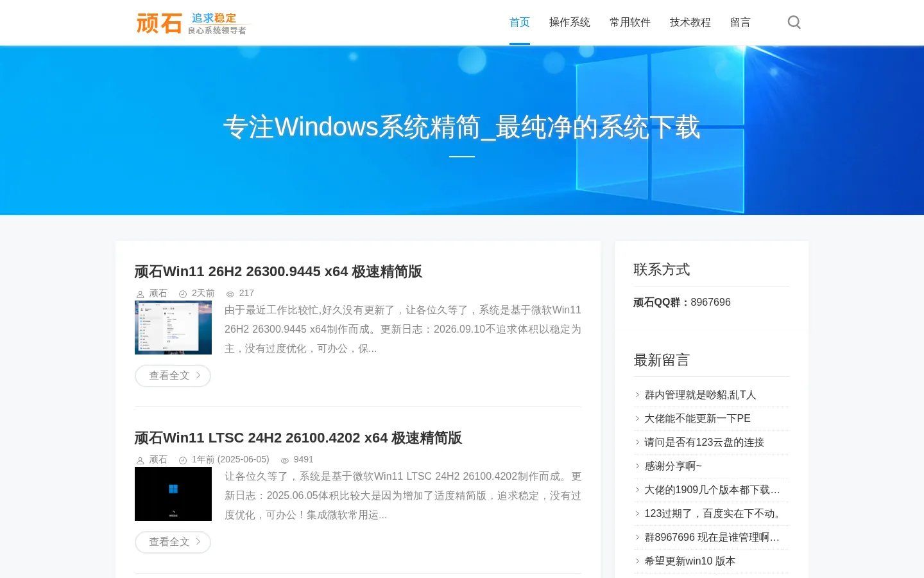
Task: Open comment 希望更新win10 版本
Action: [690, 561]
